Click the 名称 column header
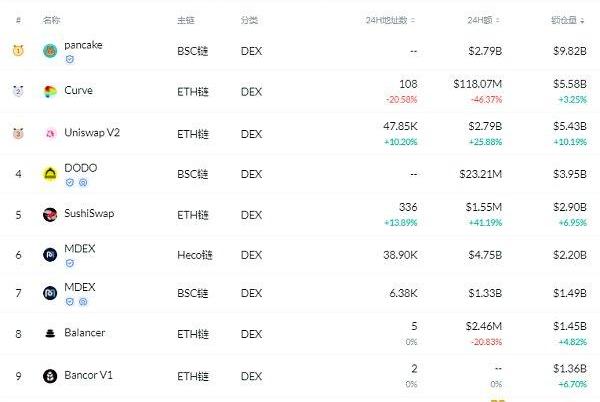The width and height of the screenshot is (600, 402). point(51,20)
